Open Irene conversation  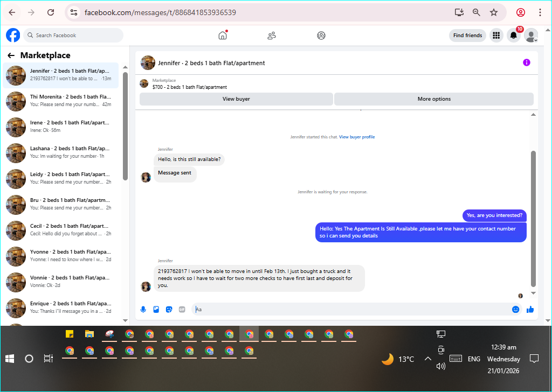click(60, 127)
